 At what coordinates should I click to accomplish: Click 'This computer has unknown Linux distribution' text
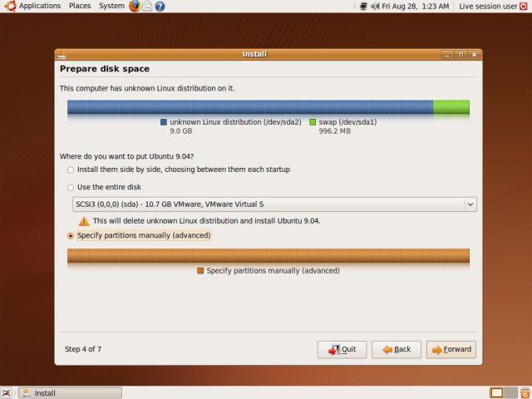147,88
